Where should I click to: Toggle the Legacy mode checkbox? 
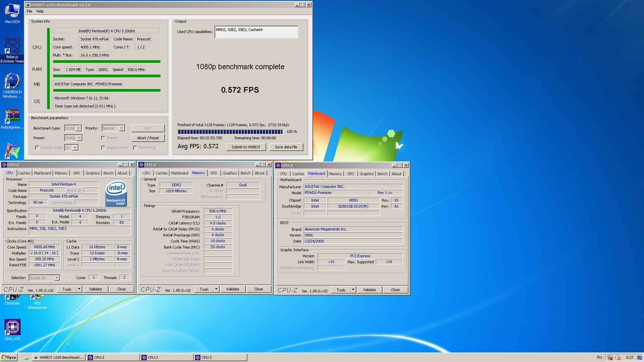[x=103, y=147]
